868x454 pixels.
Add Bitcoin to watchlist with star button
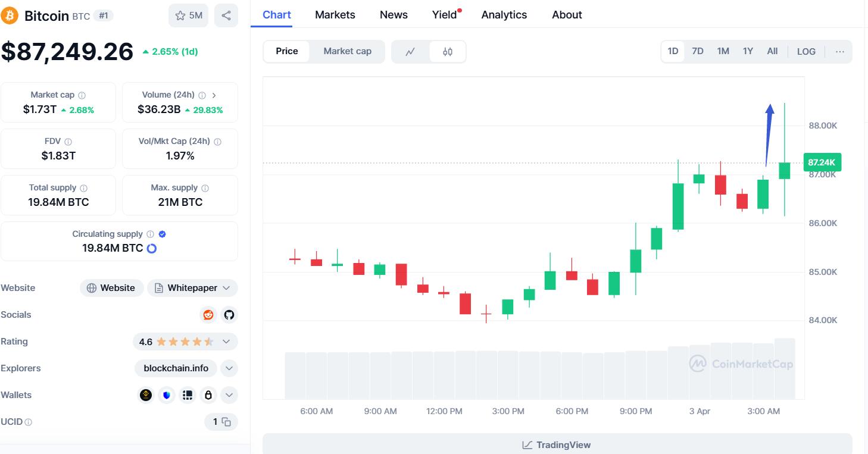click(x=188, y=15)
